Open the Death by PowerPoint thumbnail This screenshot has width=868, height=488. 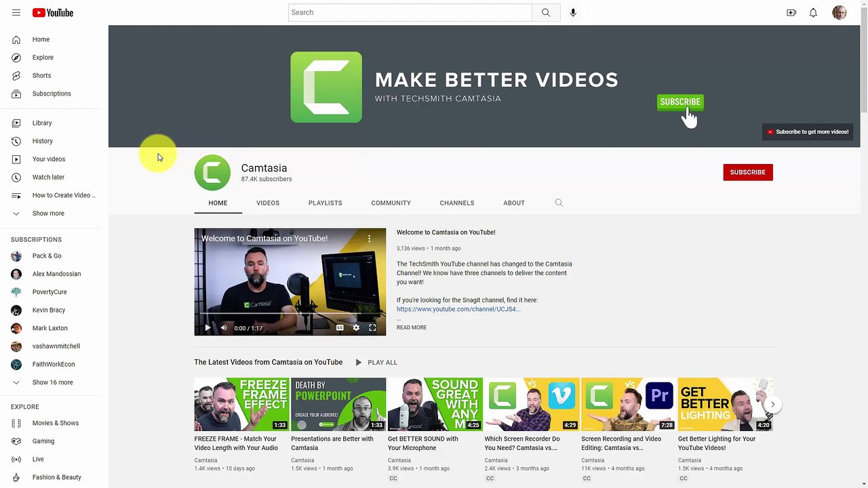(338, 405)
